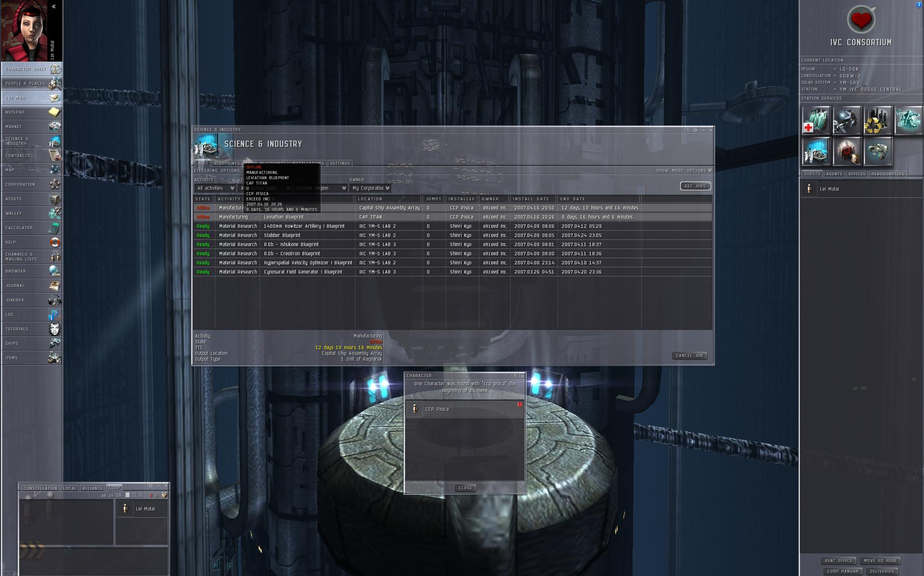Click the Move HQ Here button
The width and height of the screenshot is (924, 576).
[880, 561]
